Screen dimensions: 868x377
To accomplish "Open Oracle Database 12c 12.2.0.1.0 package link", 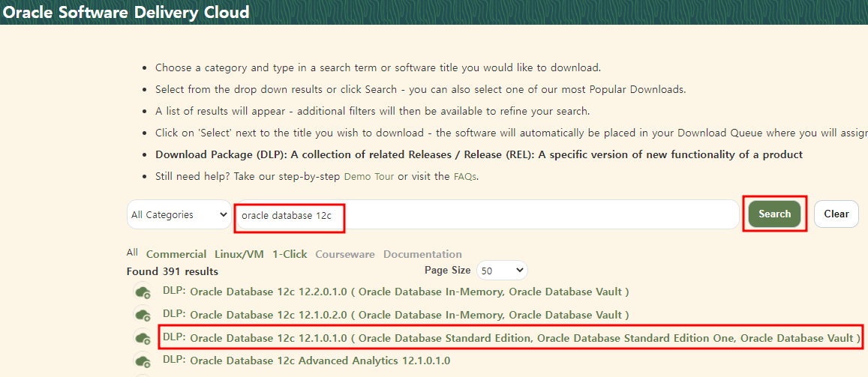I will (409, 292).
